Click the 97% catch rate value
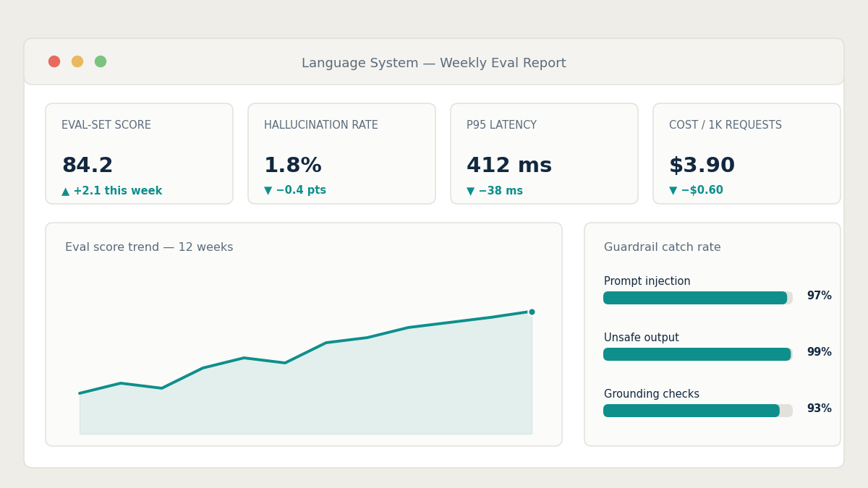The image size is (868, 488). (x=819, y=296)
